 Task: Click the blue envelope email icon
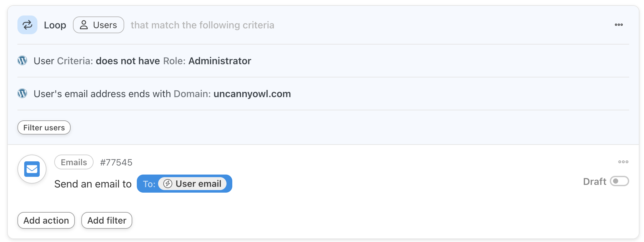point(32,169)
